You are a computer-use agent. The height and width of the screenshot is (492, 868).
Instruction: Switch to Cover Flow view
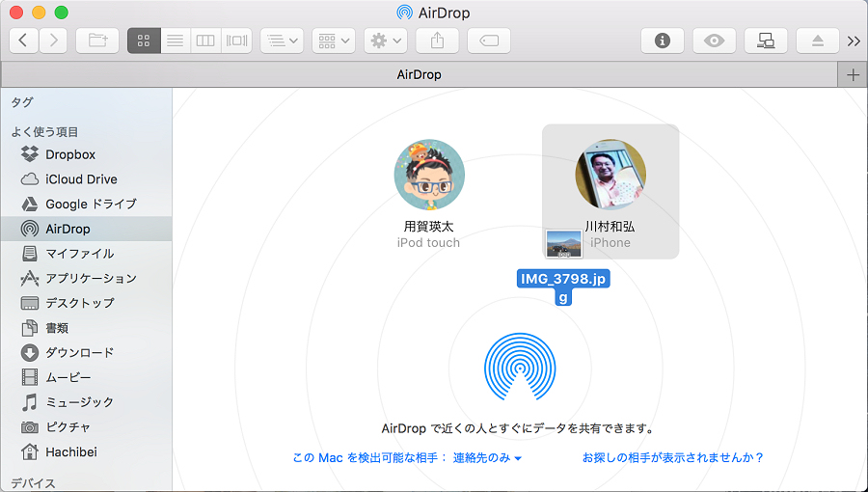[236, 41]
